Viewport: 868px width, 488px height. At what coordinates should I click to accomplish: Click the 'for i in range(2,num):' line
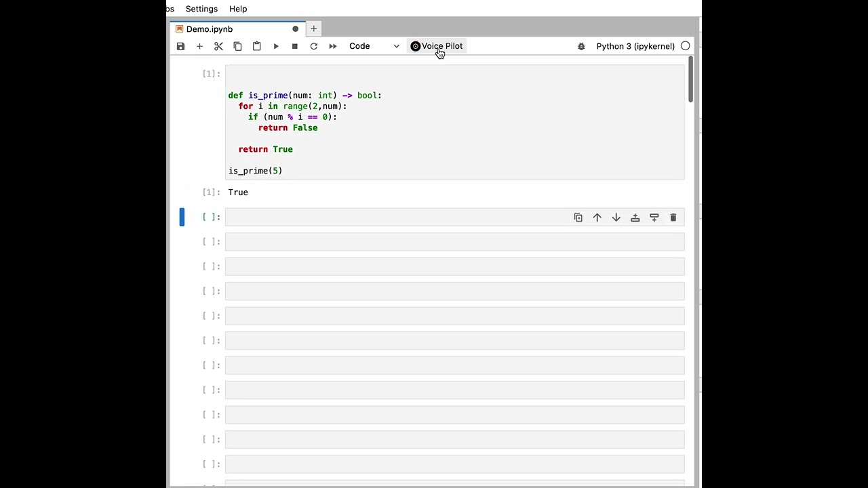coord(292,106)
